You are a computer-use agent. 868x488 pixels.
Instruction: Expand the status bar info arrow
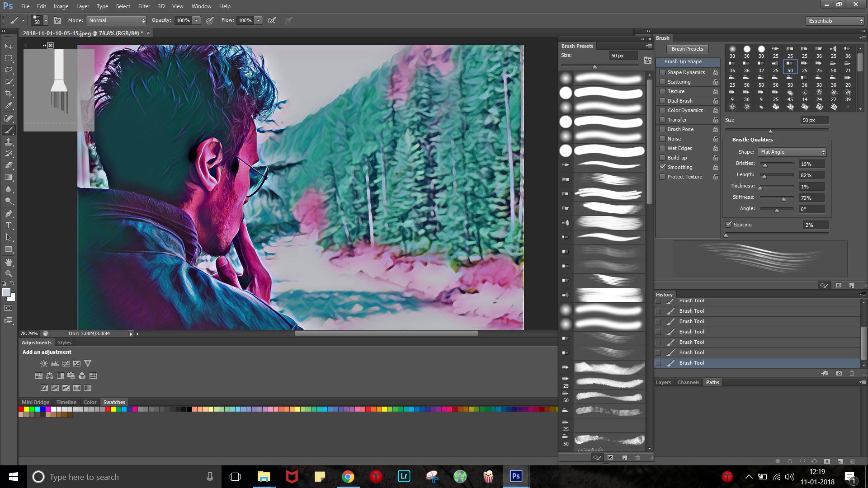131,334
